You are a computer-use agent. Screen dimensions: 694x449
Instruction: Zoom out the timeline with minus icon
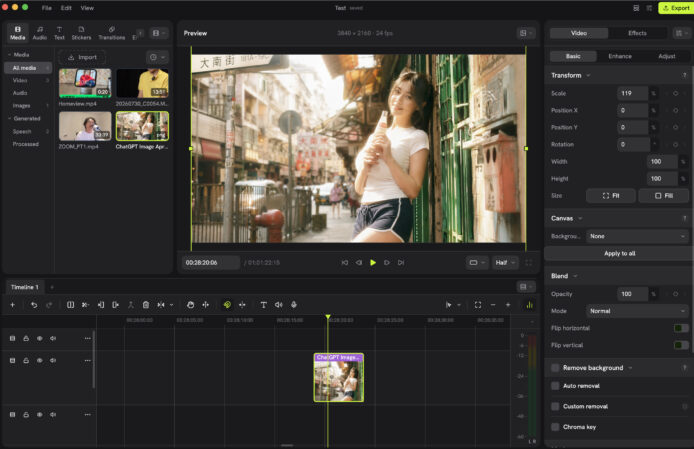pos(493,305)
